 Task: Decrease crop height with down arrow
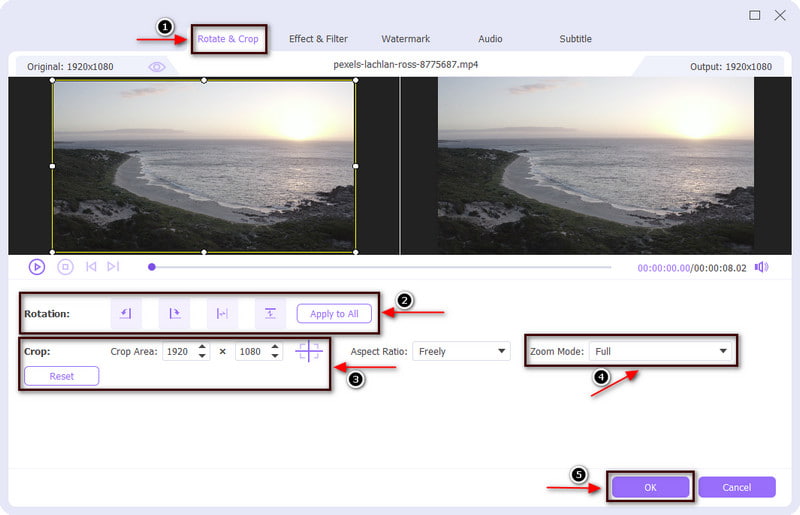click(275, 356)
